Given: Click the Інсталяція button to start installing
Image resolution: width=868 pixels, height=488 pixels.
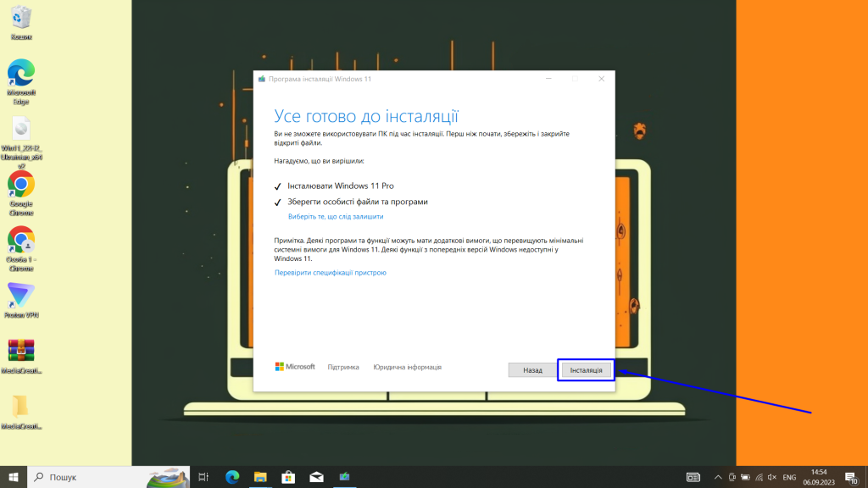Looking at the screenshot, I should [x=587, y=370].
